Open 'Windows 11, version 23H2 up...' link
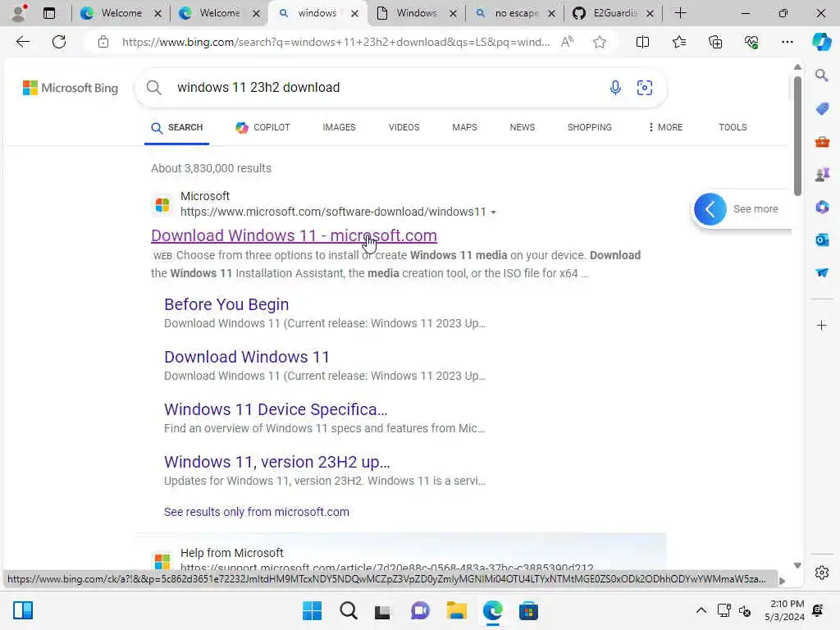The width and height of the screenshot is (840, 630). [277, 462]
